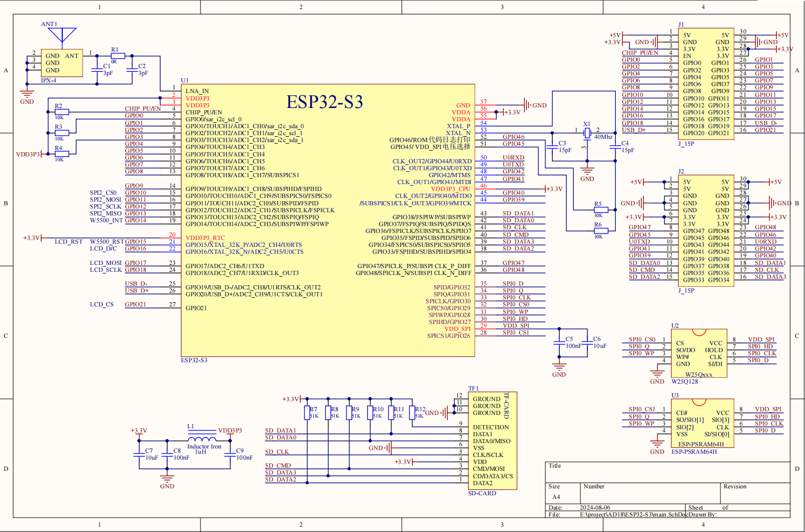Click the 10K resistor R4
Viewport: 805px width, 532px height.
point(62,154)
